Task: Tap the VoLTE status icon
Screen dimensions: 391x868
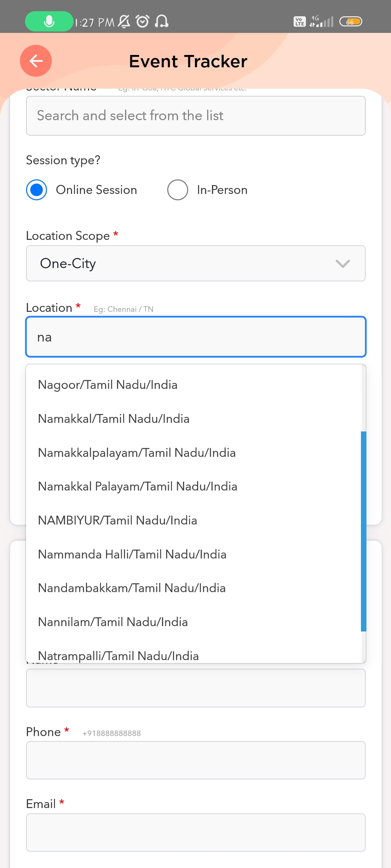Action: tap(299, 22)
